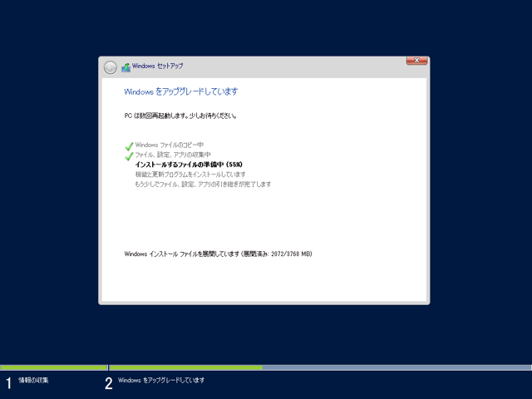This screenshot has height=399, width=532.
Task: Click green checkmark beside ファイル、設定、アプリの収集中
Action: pyautogui.click(x=129, y=156)
